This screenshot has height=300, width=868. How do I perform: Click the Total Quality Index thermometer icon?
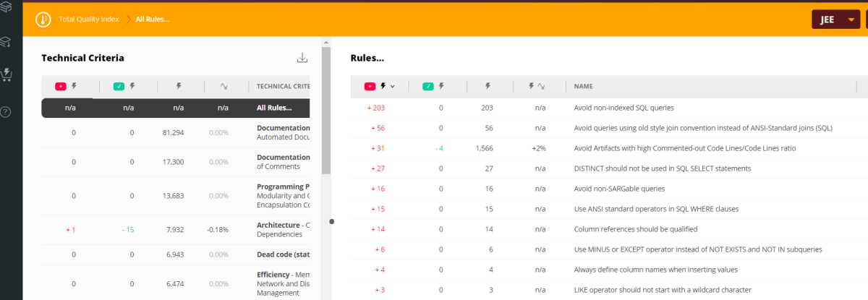(43, 20)
